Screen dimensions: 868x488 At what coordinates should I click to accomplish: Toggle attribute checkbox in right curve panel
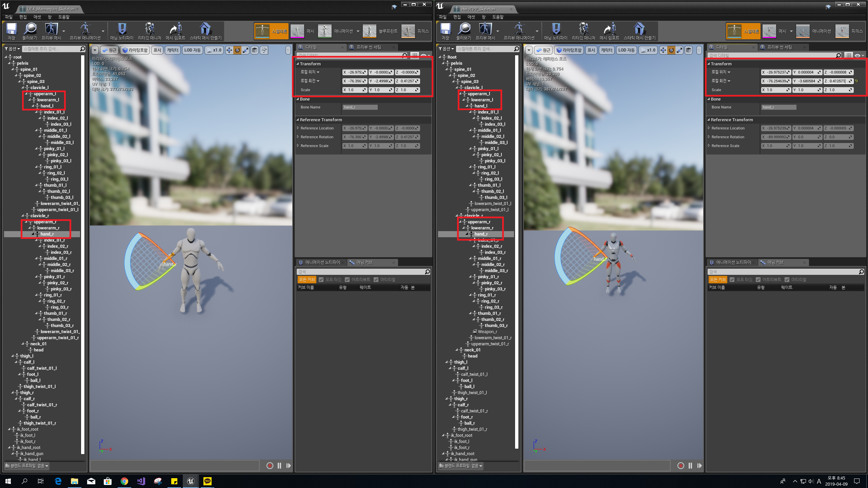[x=758, y=280]
